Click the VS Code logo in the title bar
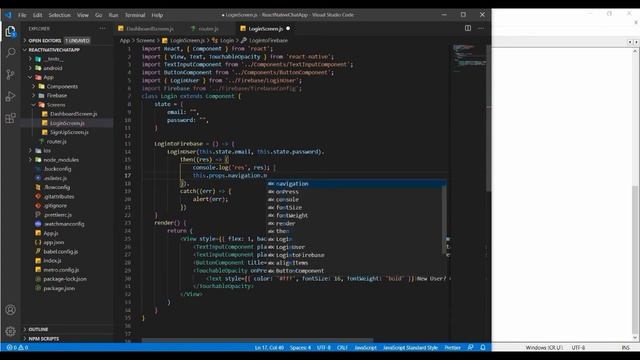 click(9, 15)
